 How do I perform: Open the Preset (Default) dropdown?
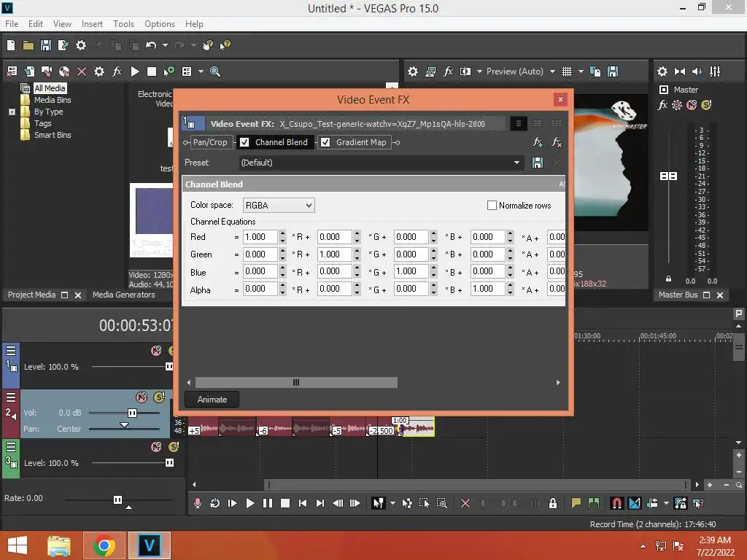(380, 163)
